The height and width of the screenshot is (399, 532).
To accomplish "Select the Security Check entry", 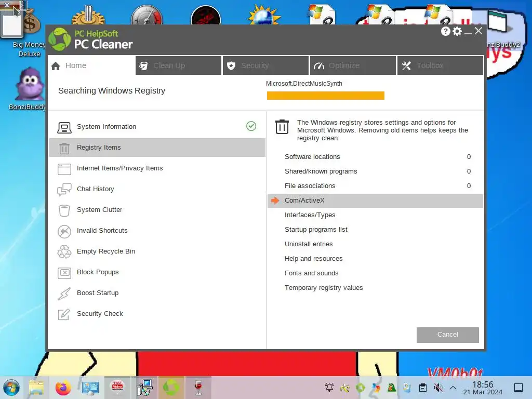I will click(157, 313).
